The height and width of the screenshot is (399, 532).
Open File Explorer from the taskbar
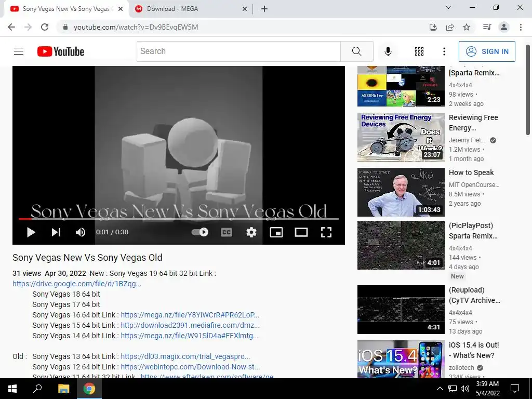click(63, 389)
